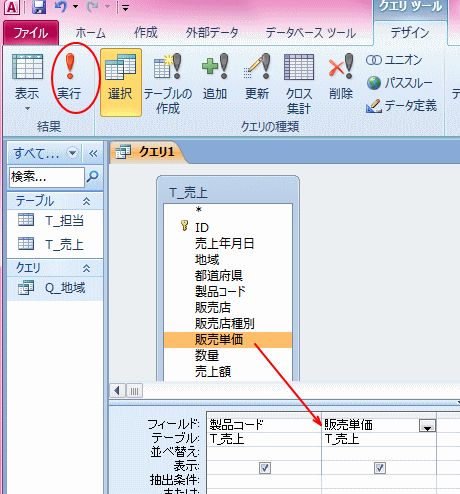
Task: Select the データ定義 query option
Action: point(401,106)
